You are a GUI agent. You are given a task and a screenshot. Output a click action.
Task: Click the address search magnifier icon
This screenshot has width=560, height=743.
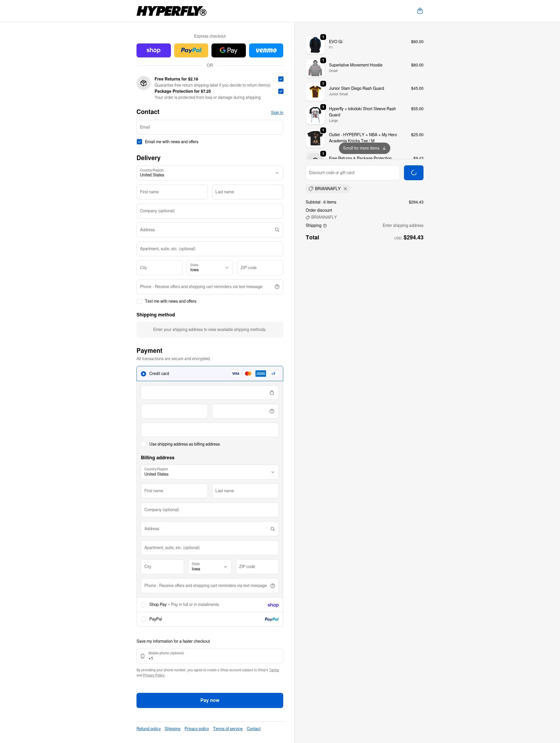(x=277, y=230)
